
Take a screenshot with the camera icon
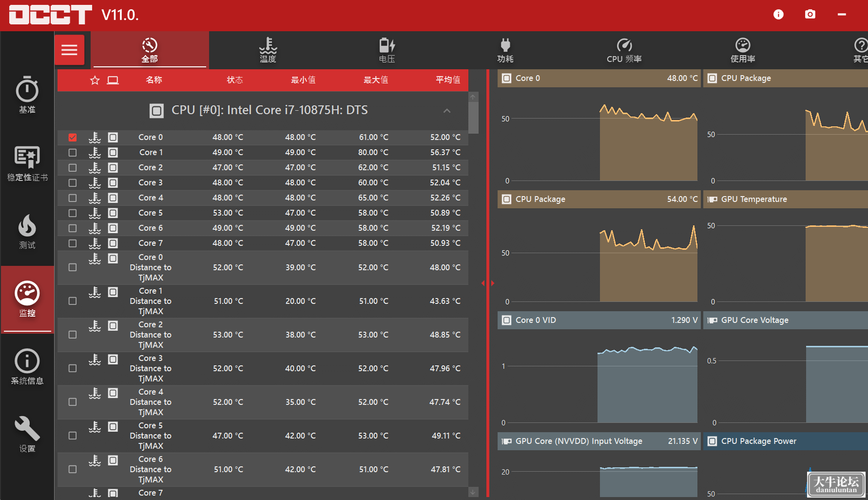click(x=810, y=15)
